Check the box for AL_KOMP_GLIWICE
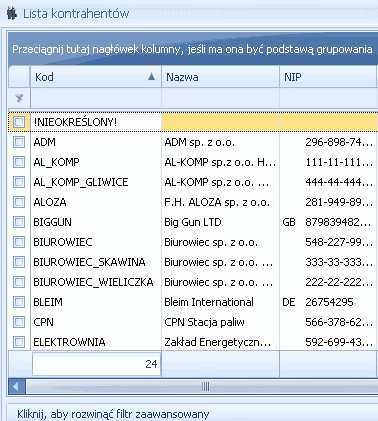This screenshot has height=421, width=378. (19, 182)
